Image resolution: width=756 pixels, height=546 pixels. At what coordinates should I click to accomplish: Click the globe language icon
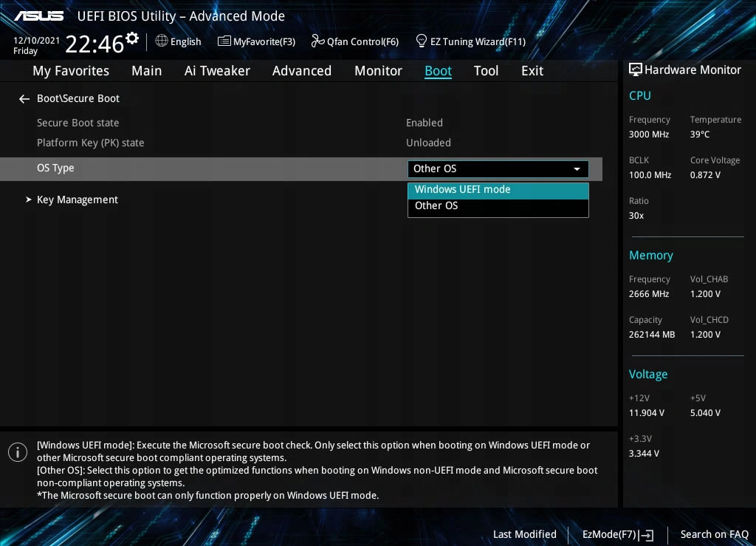[x=162, y=41]
